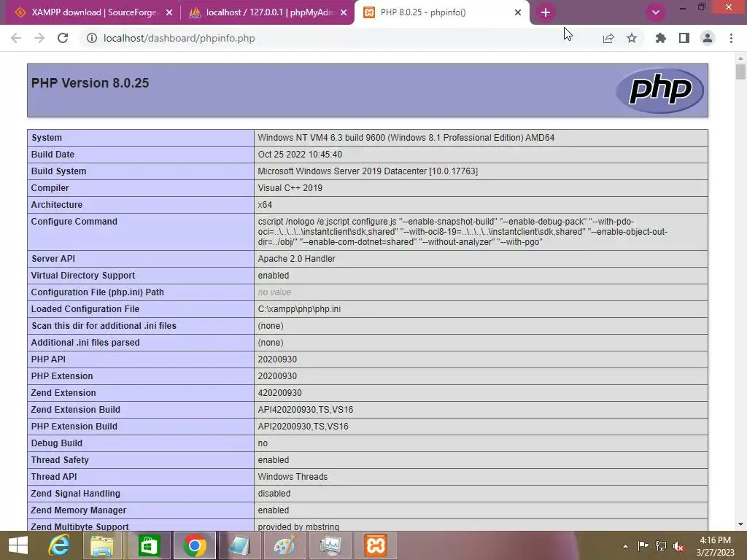Launch Internet Explorer from taskbar

(59, 545)
